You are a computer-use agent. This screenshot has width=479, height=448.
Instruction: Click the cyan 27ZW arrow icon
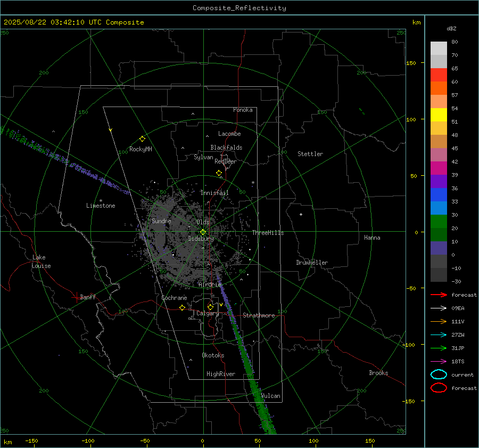pyautogui.click(x=439, y=335)
